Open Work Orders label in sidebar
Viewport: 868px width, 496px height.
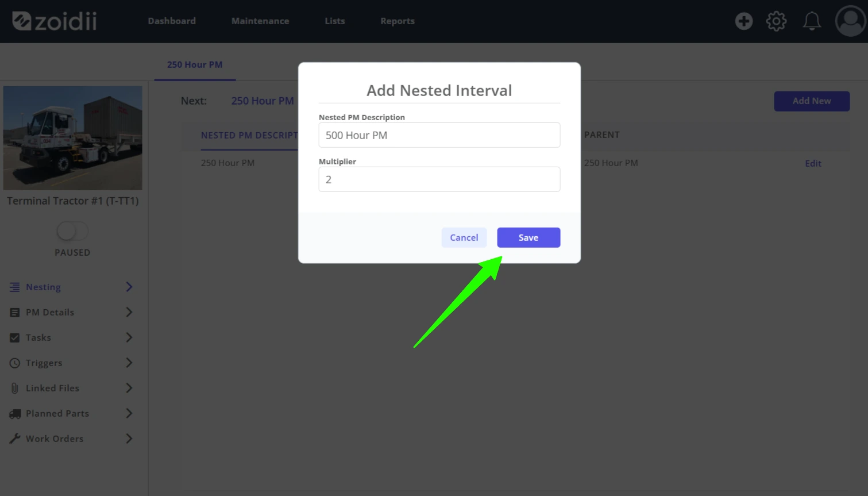(x=55, y=439)
